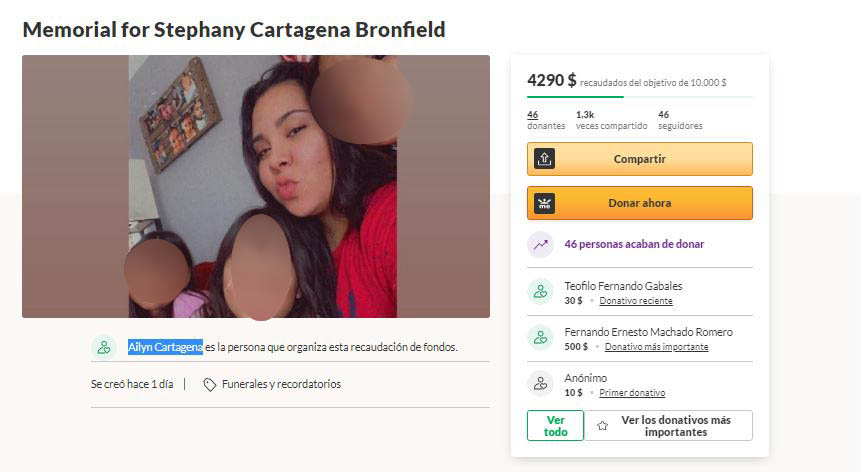Image resolution: width=861 pixels, height=472 pixels.
Task: Click the star icon in top donations button
Action: [602, 426]
